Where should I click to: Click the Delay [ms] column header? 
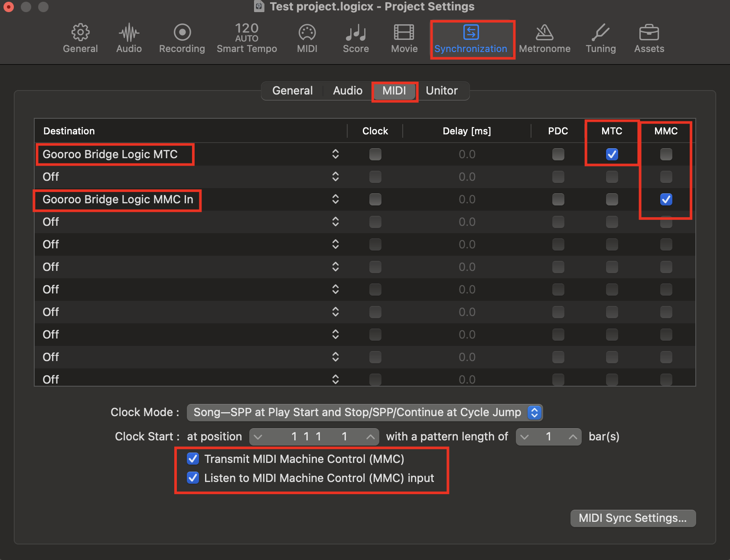(467, 131)
